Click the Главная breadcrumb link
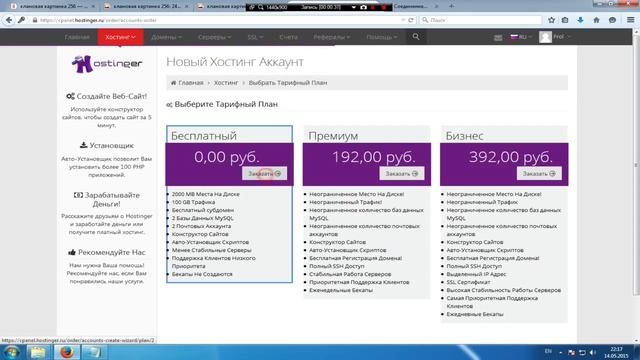This screenshot has width=640, height=360. click(191, 83)
